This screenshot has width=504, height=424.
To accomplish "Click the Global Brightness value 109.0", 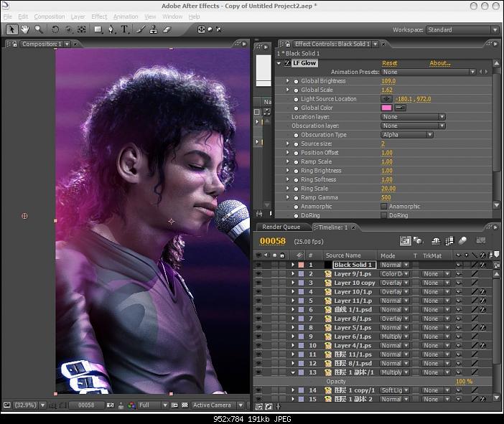I will pyautogui.click(x=388, y=81).
